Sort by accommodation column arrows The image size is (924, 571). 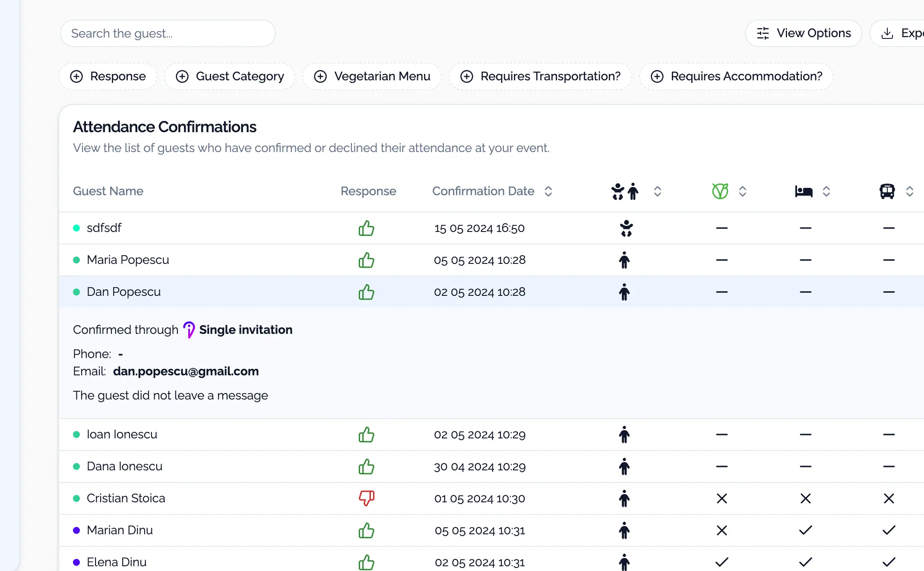(x=826, y=191)
